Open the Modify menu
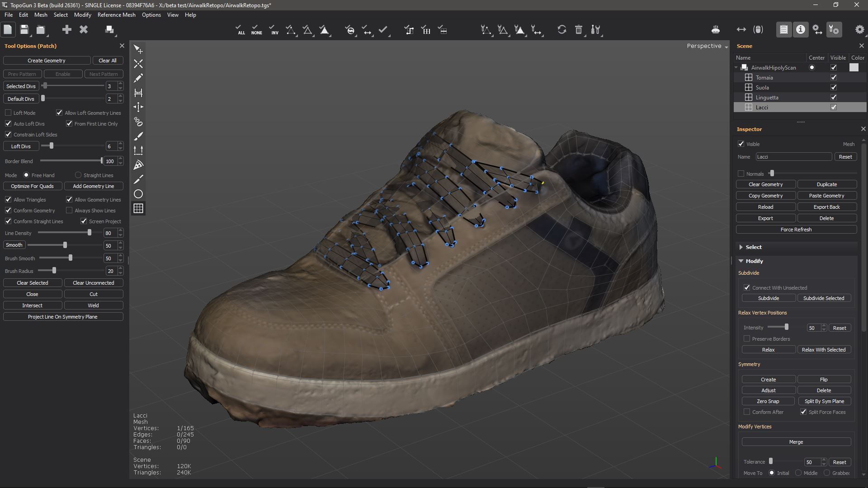This screenshot has height=488, width=868. (82, 15)
